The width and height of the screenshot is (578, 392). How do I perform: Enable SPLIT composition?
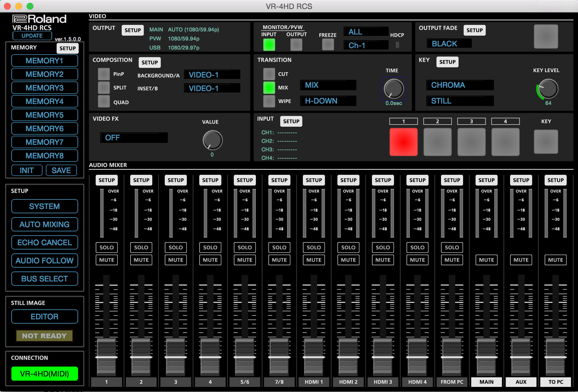click(x=104, y=88)
